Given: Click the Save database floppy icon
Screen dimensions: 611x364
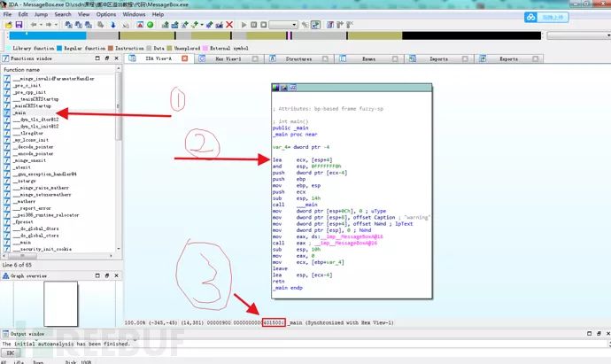Looking at the screenshot, I should coord(19,25).
